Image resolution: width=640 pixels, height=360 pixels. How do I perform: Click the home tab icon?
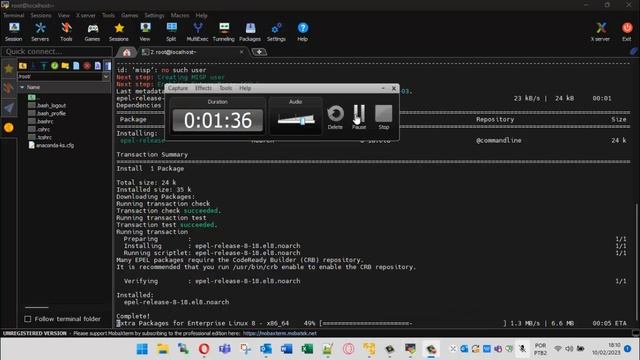pos(127,52)
